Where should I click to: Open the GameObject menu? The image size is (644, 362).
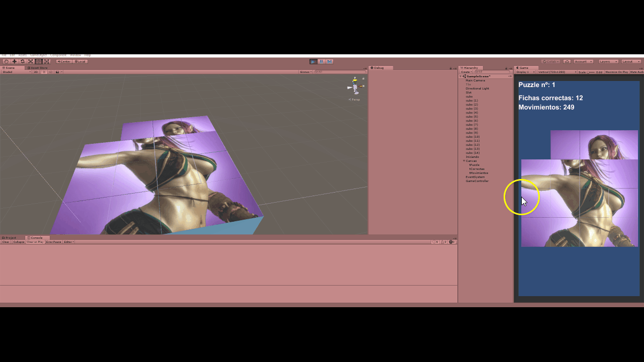click(38, 55)
